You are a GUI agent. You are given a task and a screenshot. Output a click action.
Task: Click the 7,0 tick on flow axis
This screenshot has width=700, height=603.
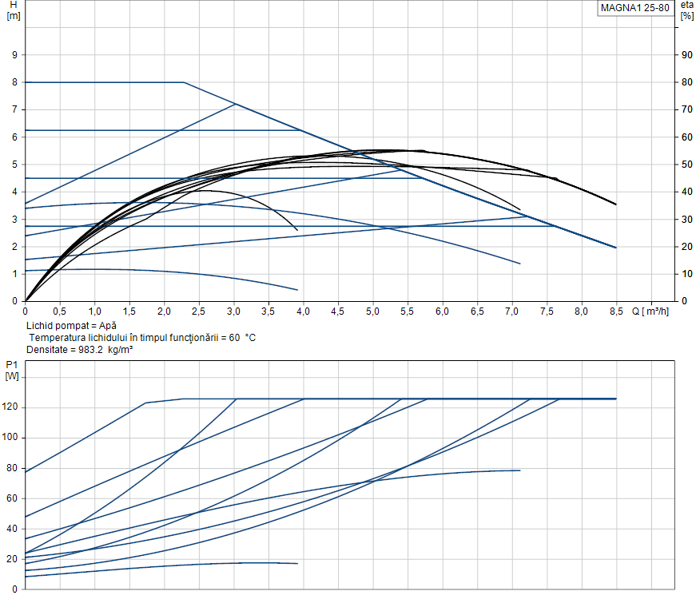(x=511, y=311)
